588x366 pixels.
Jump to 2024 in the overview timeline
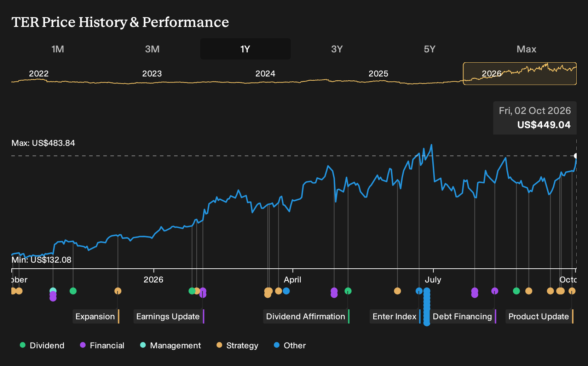tap(265, 74)
